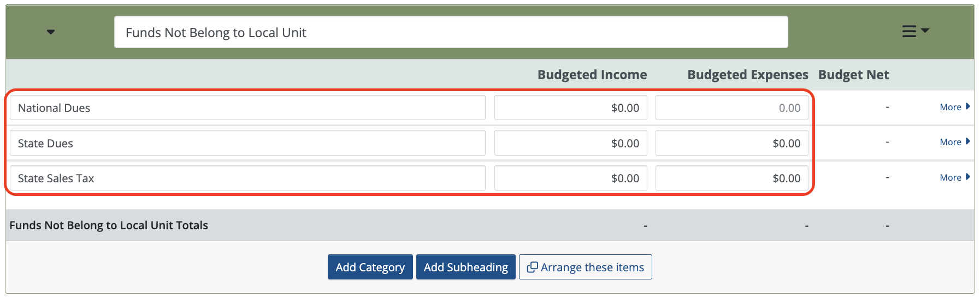Click State Dues budgeted income field
This screenshot has height=298, width=980.
click(x=570, y=143)
